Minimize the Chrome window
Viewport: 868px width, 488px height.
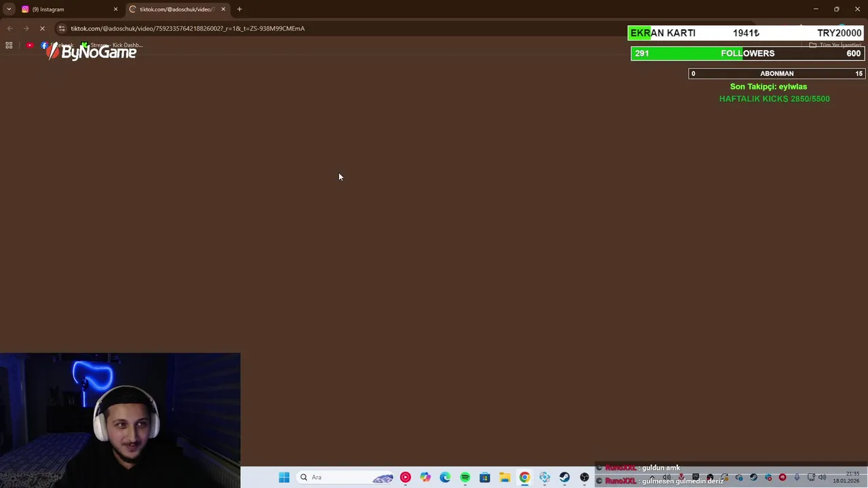[816, 9]
